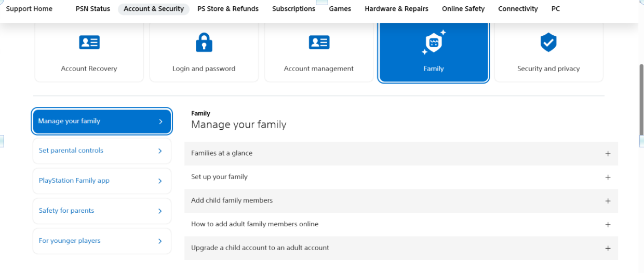Open the Games nav item
This screenshot has width=644, height=273.
click(340, 9)
